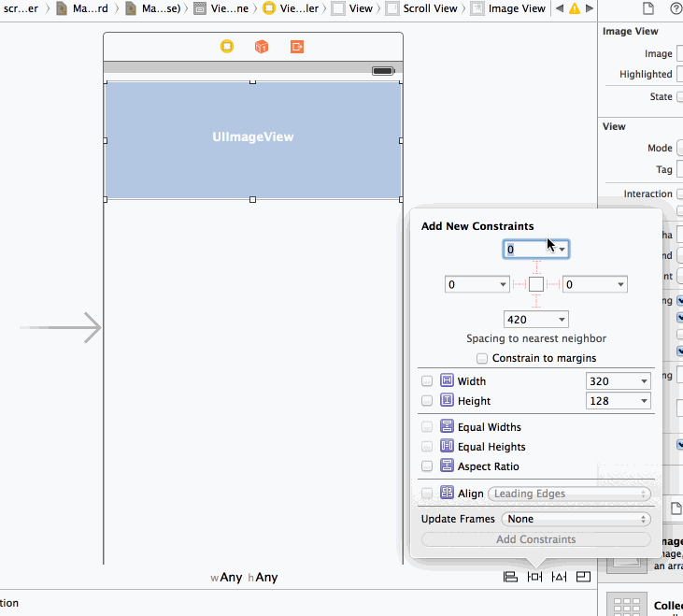Click the Width constraint icon
The height and width of the screenshot is (616, 683).
pyautogui.click(x=447, y=380)
